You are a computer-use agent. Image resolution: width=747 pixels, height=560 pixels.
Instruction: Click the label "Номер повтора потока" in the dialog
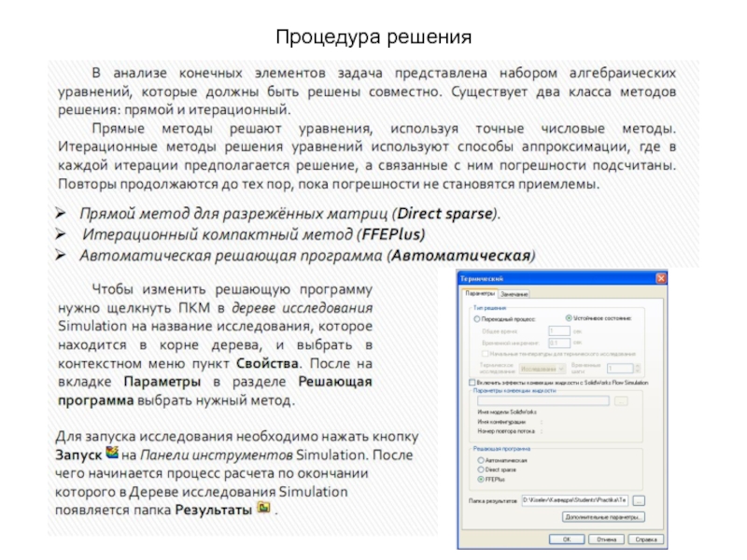506,431
